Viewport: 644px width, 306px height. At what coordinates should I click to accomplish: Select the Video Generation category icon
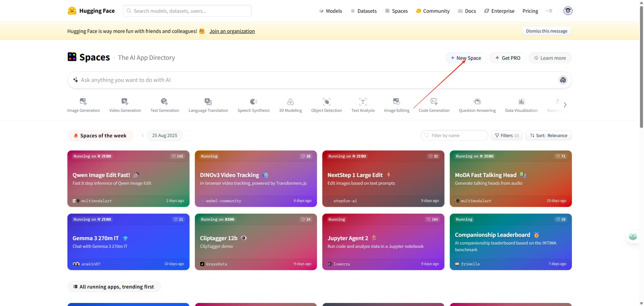[x=125, y=101]
